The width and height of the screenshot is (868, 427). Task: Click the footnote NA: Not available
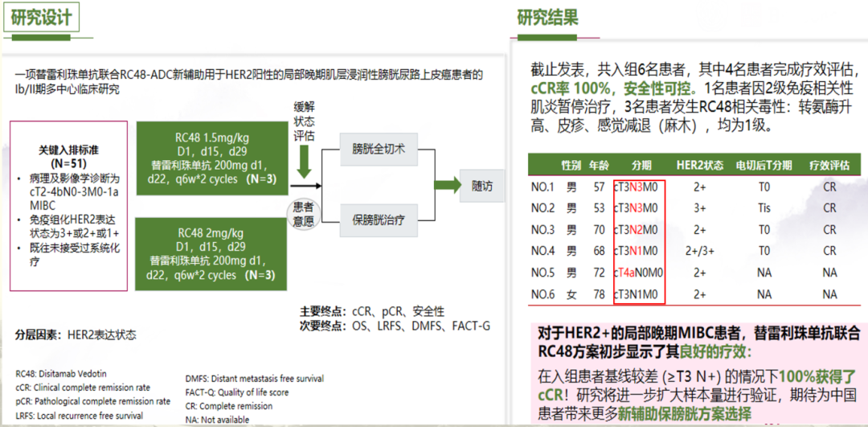pos(217,419)
